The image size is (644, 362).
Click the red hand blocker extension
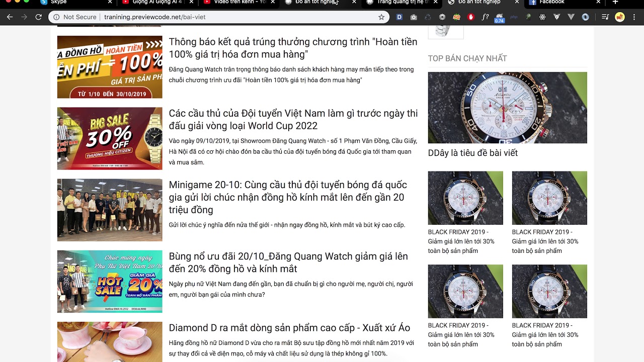tap(471, 17)
